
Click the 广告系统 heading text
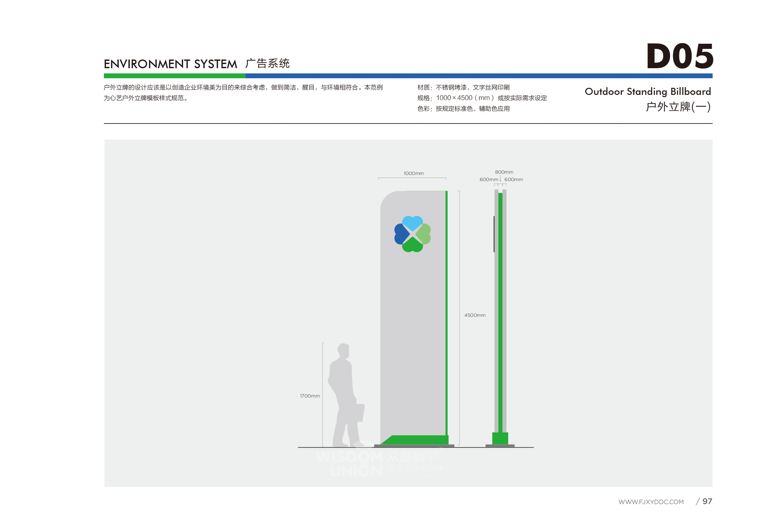click(267, 63)
